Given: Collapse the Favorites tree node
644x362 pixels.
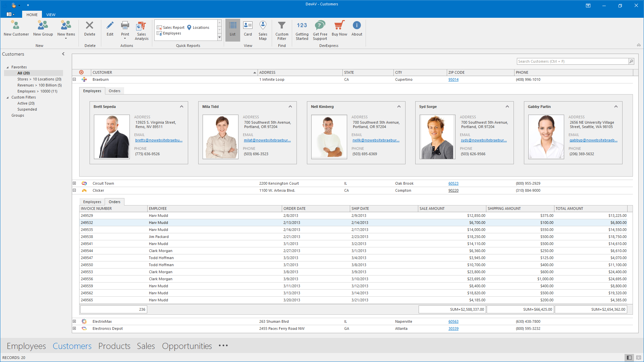Looking at the screenshot, I should [8, 67].
